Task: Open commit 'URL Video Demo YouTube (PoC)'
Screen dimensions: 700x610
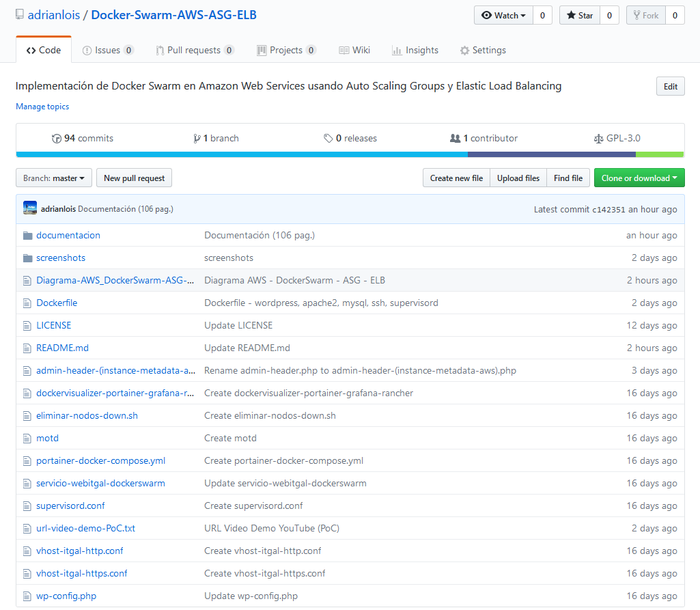Action: [271, 528]
